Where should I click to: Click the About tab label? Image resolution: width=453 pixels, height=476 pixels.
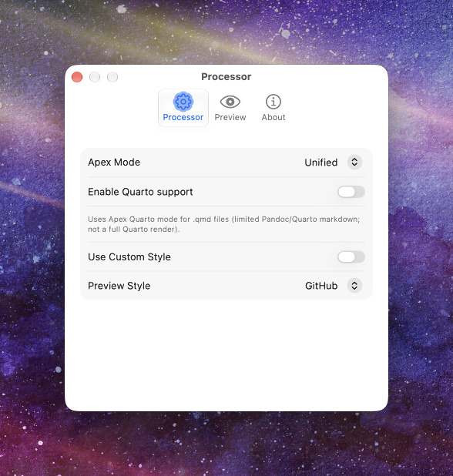[273, 118]
